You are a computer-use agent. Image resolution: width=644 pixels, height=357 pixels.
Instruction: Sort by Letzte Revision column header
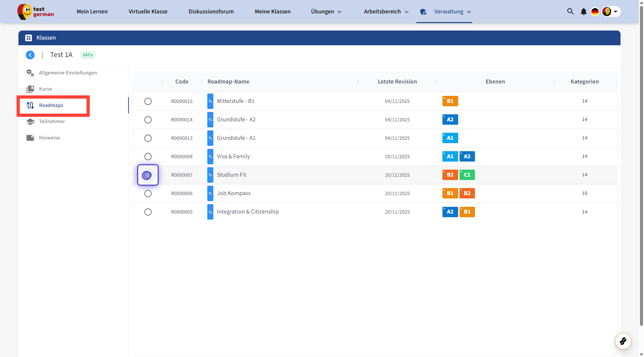397,82
